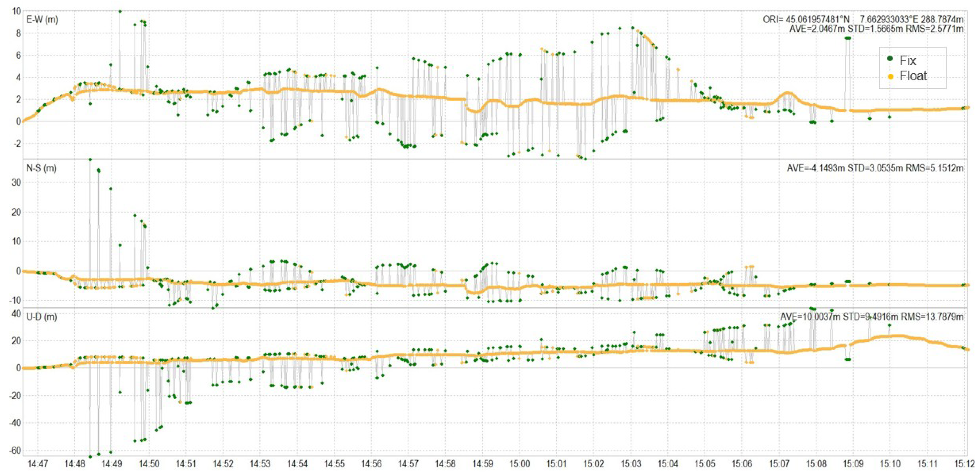Click the 15:06 time axis tick
This screenshot has height=476, width=980.
click(742, 464)
